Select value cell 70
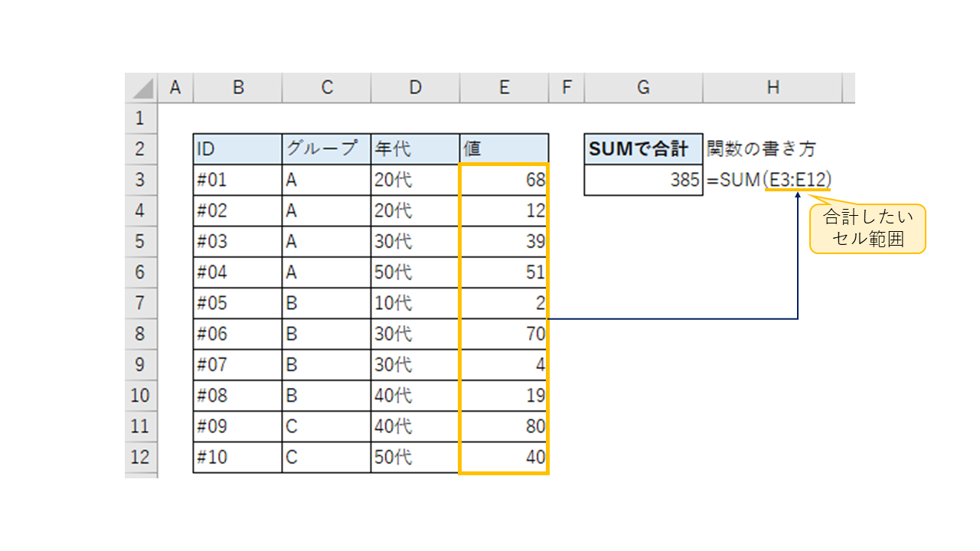980x551 pixels. [504, 334]
